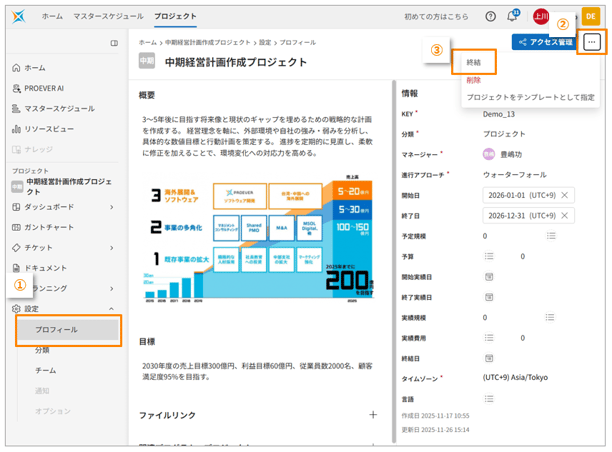Image resolution: width=612 pixels, height=452 pixels.
Task: Click the PROEVER logo icon
Action: tap(21, 17)
